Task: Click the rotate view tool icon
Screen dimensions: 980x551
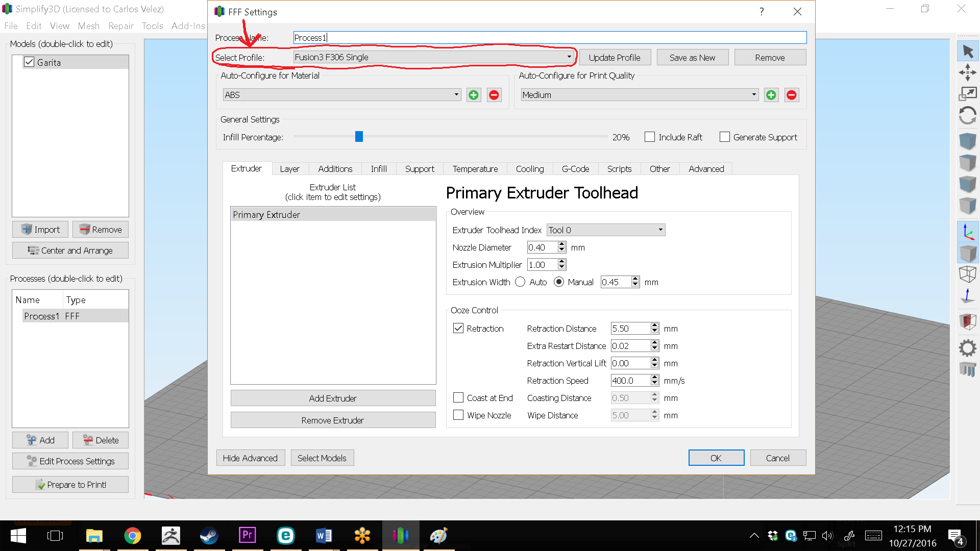Action: point(968,115)
